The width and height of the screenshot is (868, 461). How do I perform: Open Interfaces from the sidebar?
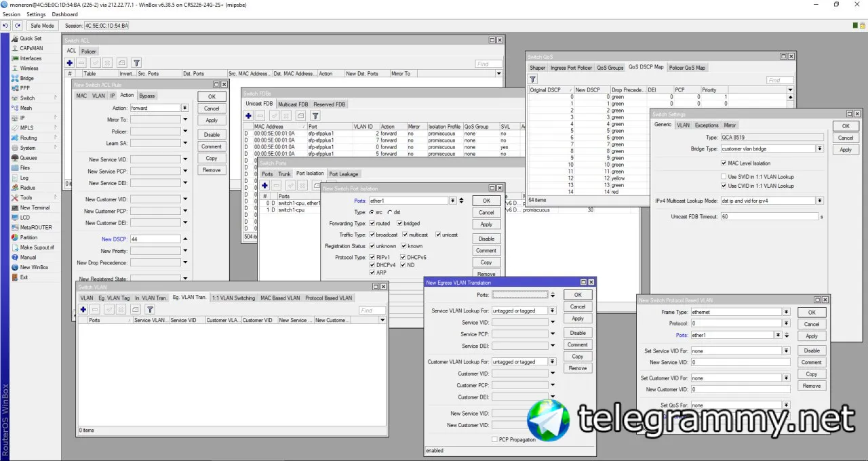pos(31,58)
